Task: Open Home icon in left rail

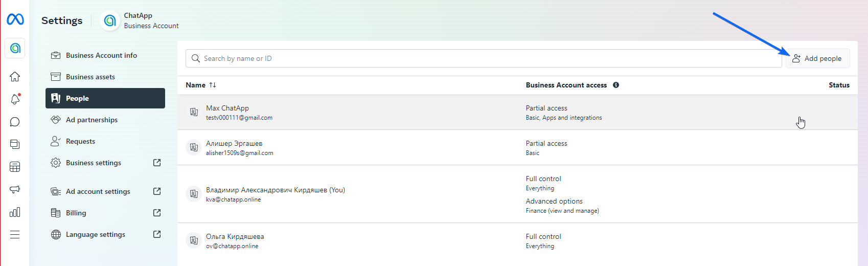Action: tap(15, 76)
